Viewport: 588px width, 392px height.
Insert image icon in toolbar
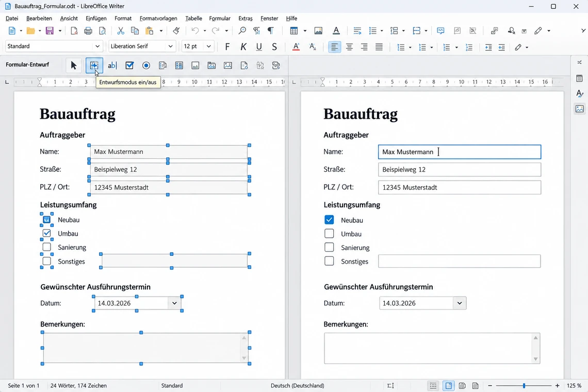click(x=318, y=31)
